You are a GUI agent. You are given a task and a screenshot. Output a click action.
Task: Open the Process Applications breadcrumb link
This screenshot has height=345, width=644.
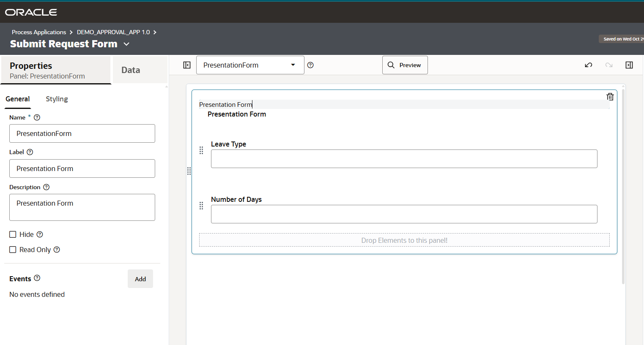[x=39, y=32]
